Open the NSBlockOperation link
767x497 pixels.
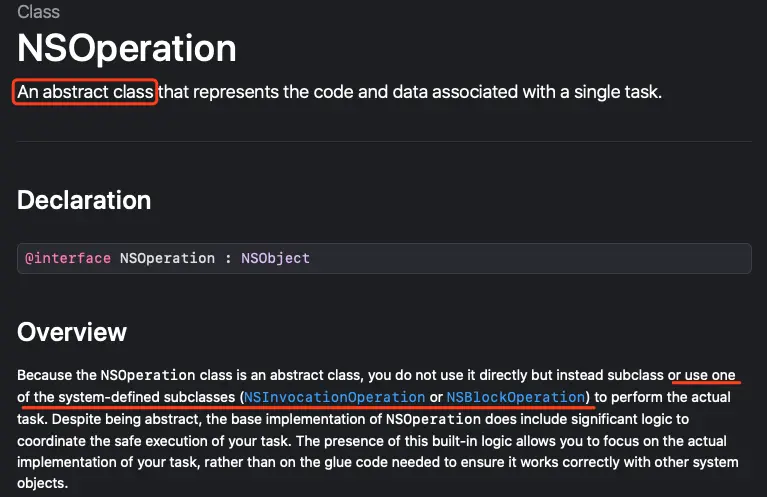click(516, 397)
